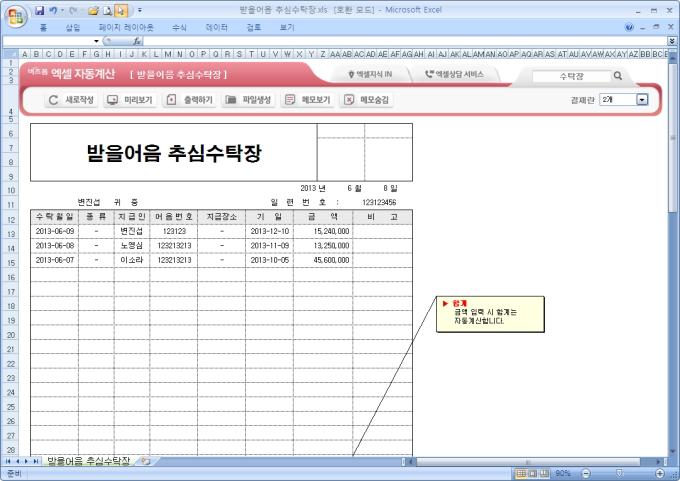Switch to the 데이터 ribbon tab

217,27
